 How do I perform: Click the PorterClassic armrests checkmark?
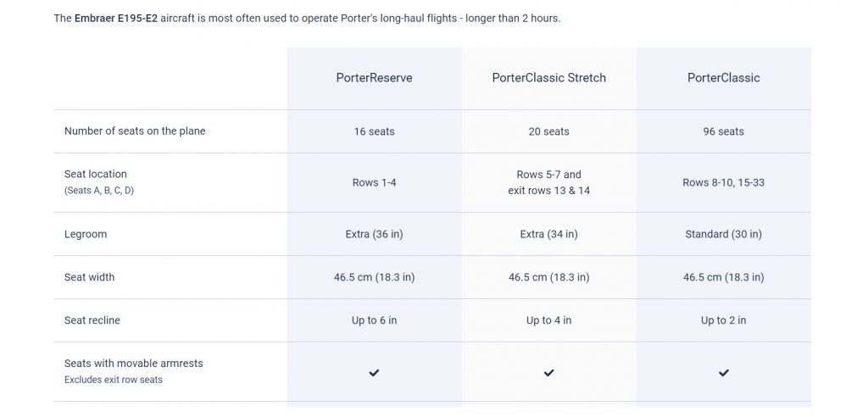tap(723, 372)
